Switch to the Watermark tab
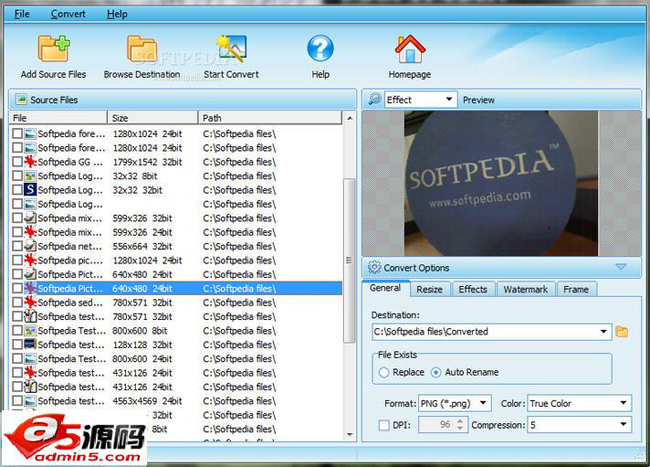Screen dimensions: 650x467 point(525,289)
